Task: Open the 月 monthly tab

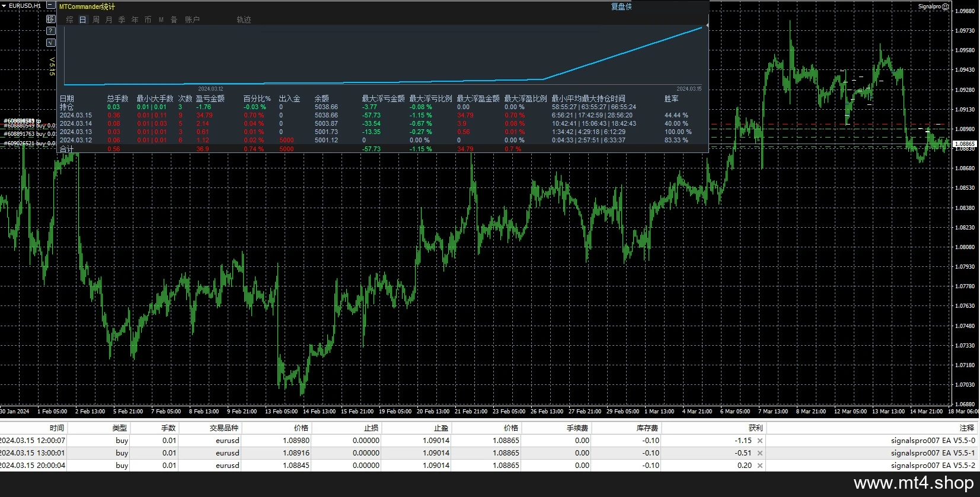Action: (109, 20)
